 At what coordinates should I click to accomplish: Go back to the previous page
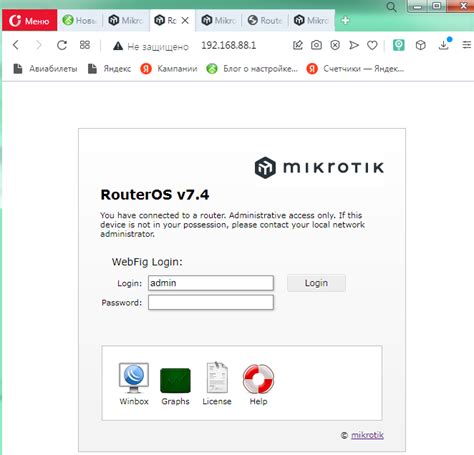coord(15,45)
